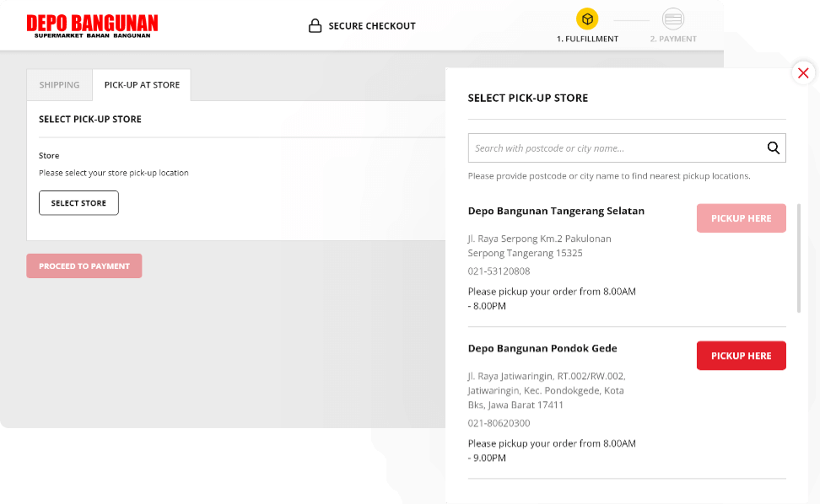
Task: Click the Depo Bangunan Pondok Gede name
Action: point(542,348)
